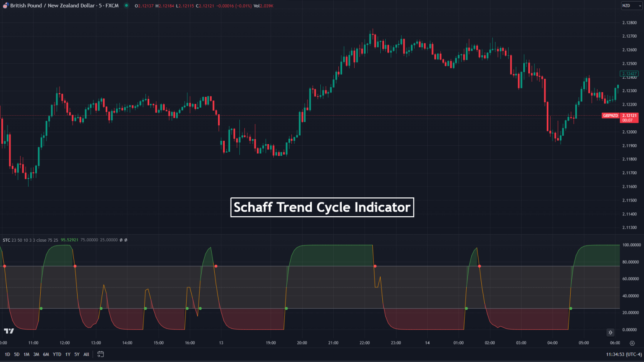Click the STC indicator label to open its settings

(x=7, y=240)
